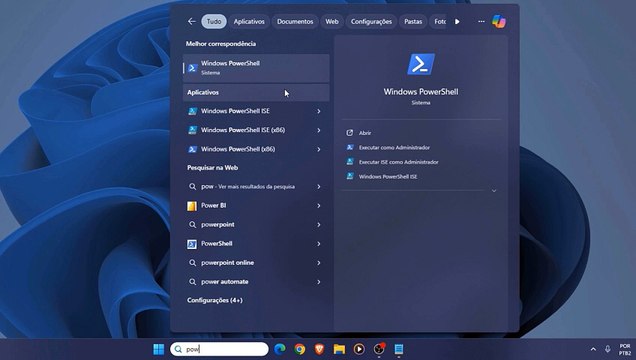
Task: Open File Explorer from the taskbar
Action: (339, 349)
